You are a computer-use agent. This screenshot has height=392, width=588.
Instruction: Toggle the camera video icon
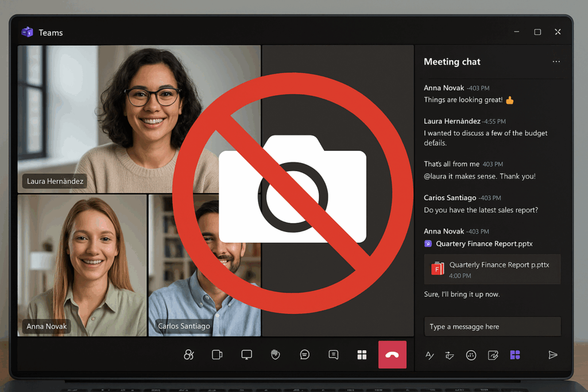(x=217, y=355)
